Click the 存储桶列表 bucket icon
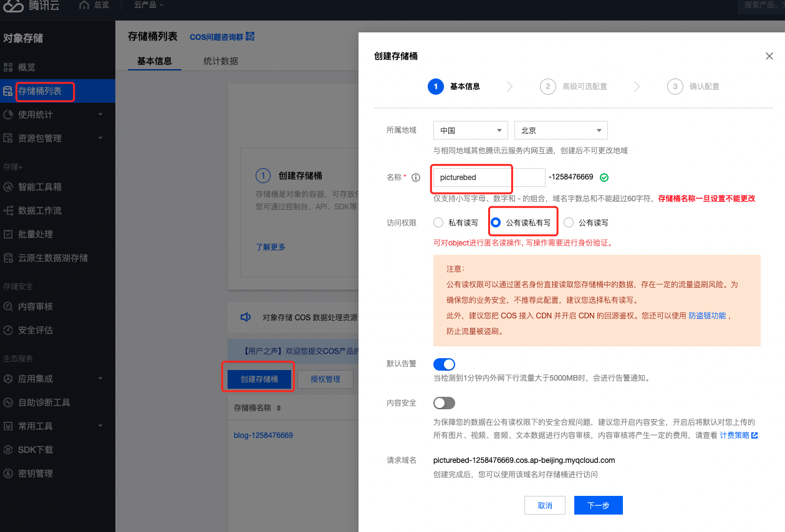 [8, 91]
